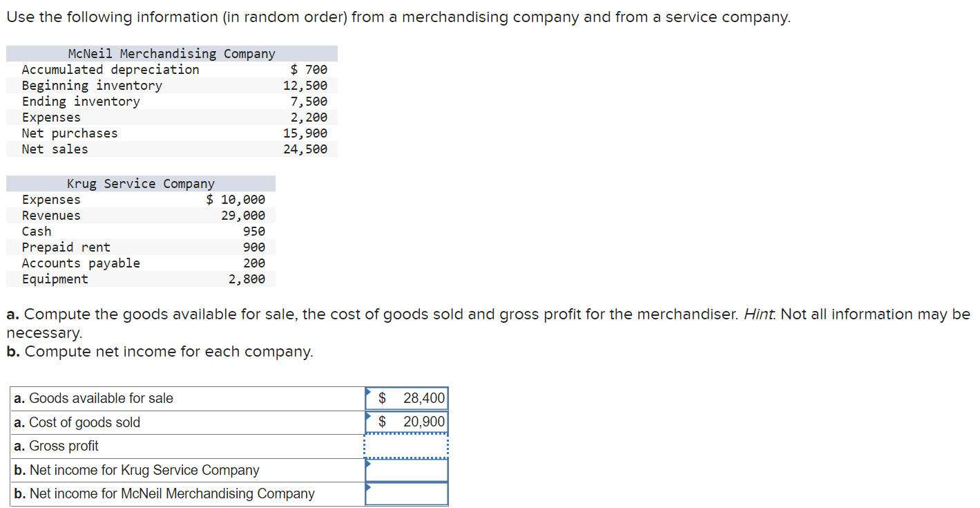Click the Goods available for sale answer field
The width and height of the screenshot is (980, 508).
pos(407,399)
